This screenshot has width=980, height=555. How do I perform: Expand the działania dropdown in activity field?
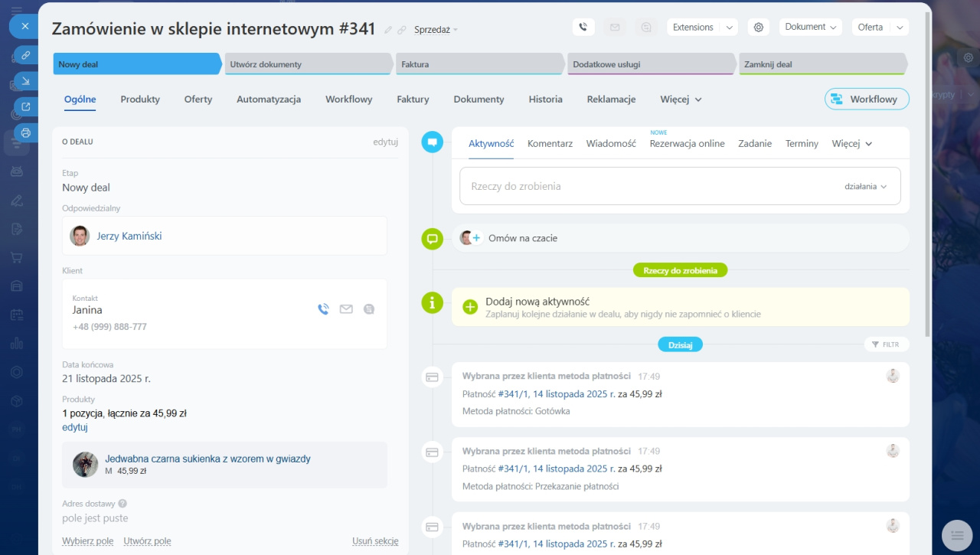pos(865,186)
